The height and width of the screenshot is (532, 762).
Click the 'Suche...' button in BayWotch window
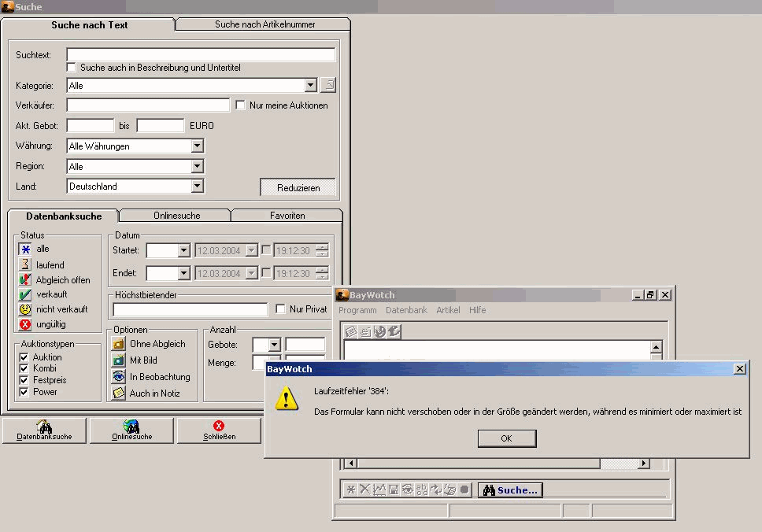(510, 490)
